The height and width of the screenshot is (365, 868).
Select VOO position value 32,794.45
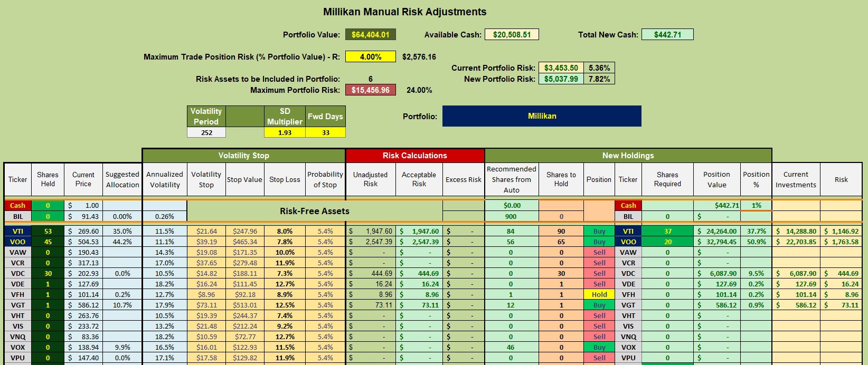tap(717, 242)
